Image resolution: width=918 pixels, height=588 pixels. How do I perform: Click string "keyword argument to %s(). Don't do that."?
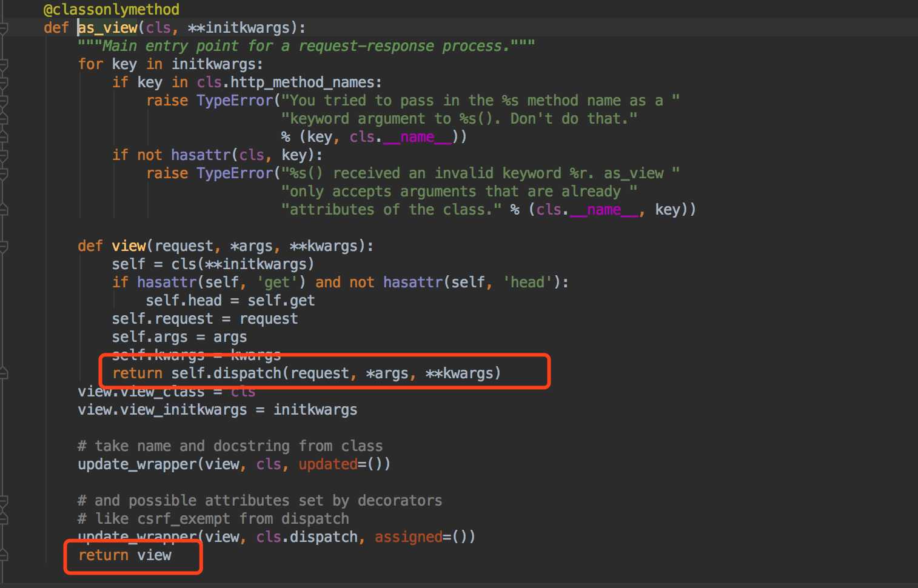pyautogui.click(x=459, y=119)
